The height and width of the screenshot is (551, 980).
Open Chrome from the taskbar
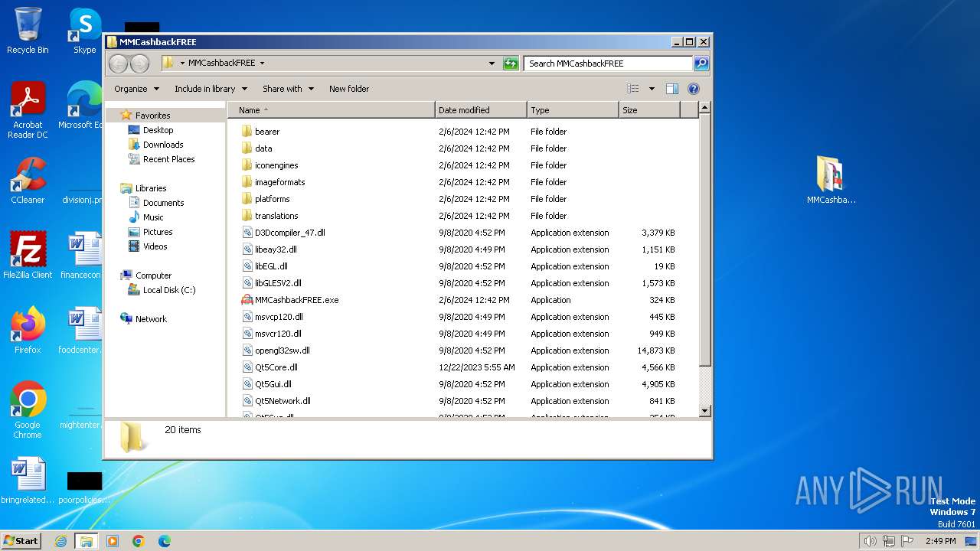coord(139,541)
